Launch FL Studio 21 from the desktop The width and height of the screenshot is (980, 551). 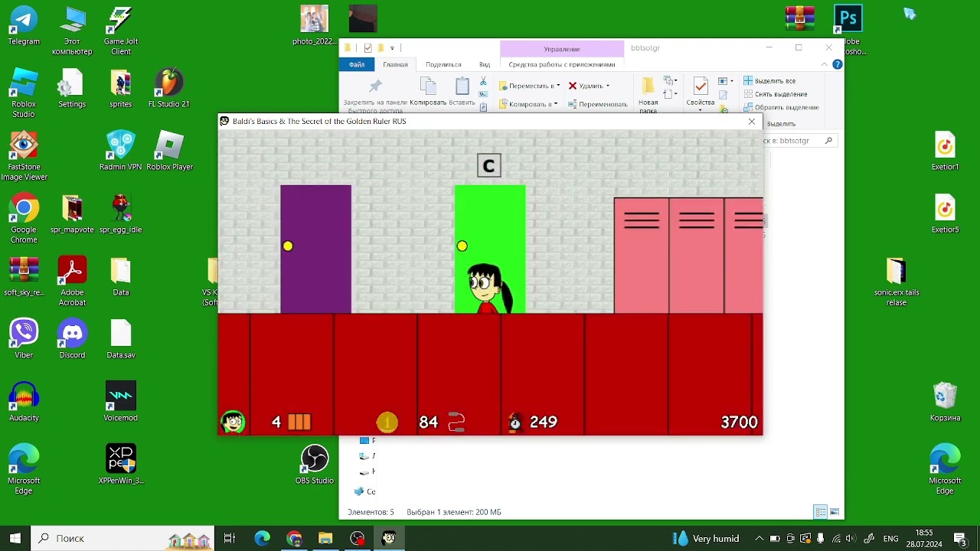pyautogui.click(x=168, y=89)
